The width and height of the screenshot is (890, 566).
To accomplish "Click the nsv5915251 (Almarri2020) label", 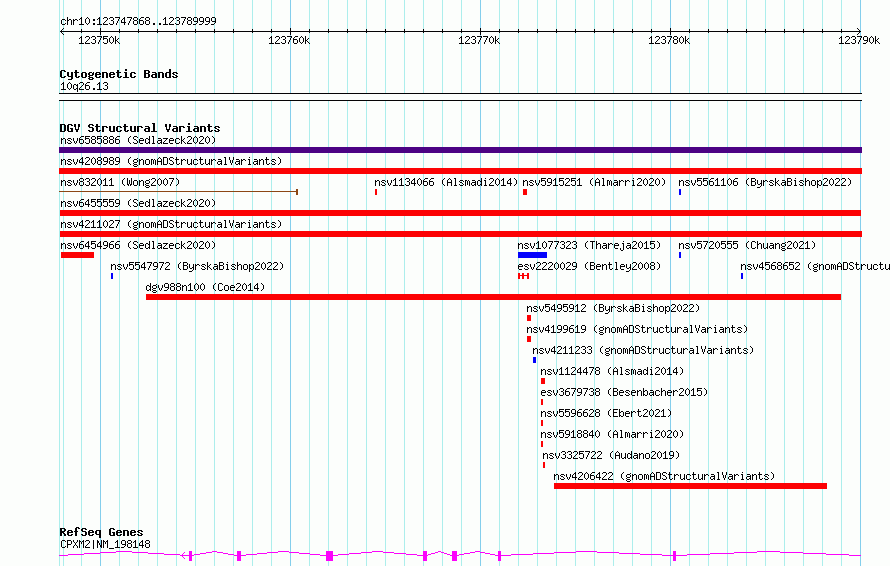I will click(x=594, y=182).
